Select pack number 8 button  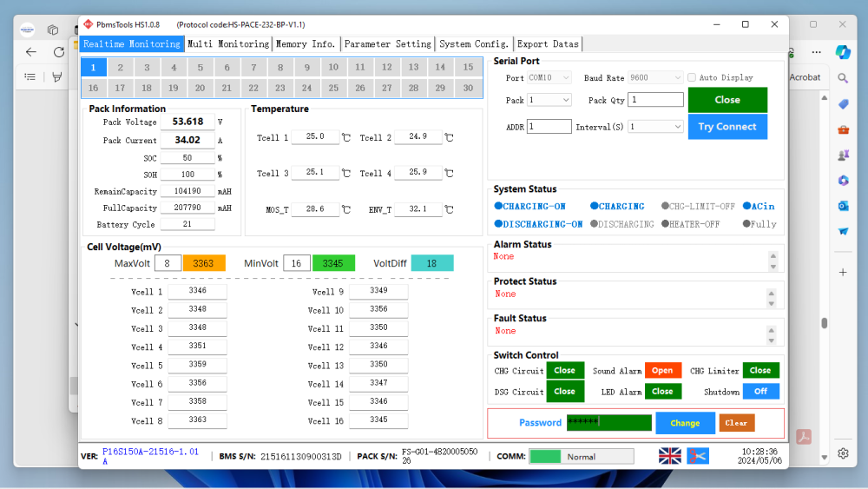tap(280, 68)
